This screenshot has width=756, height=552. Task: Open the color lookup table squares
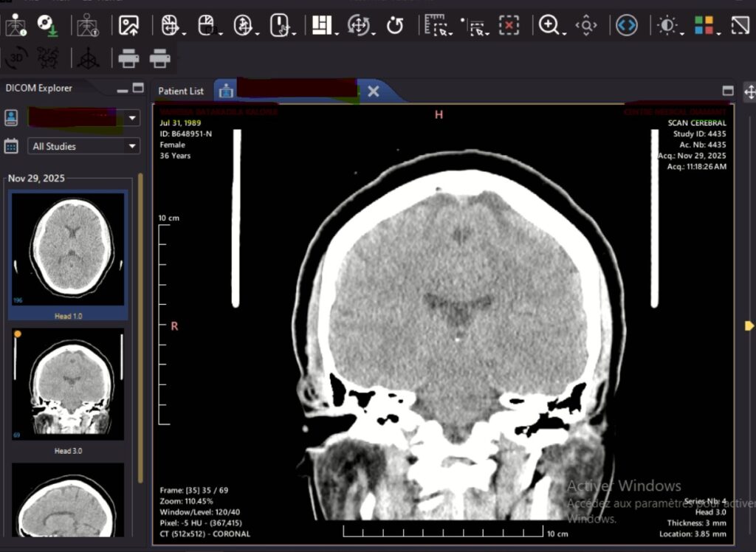point(704,26)
